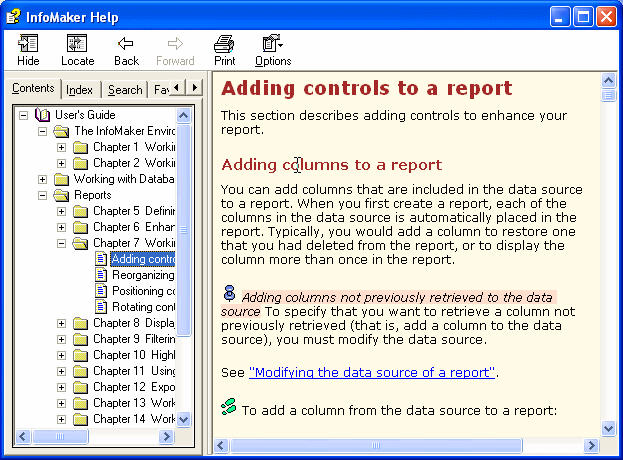Click the Hide toolbar icon
The height and width of the screenshot is (460, 623).
(28, 43)
